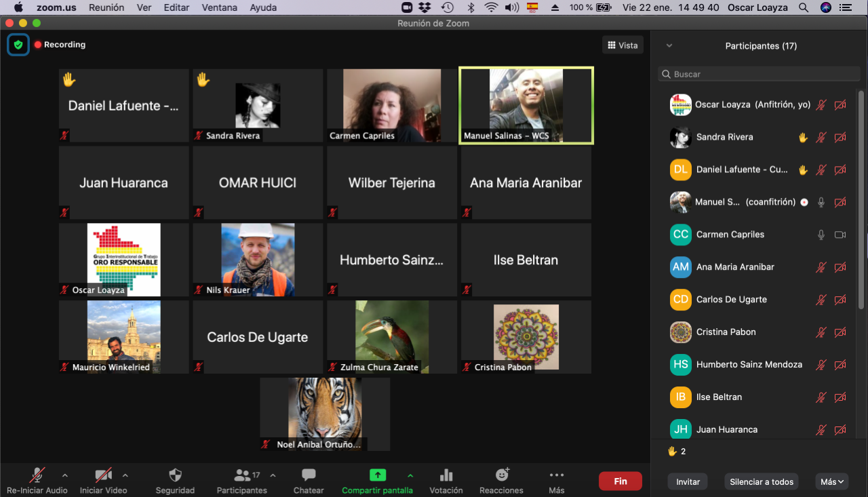Open the Más dropdown in participants panel
This screenshot has height=497, width=868.
point(832,482)
